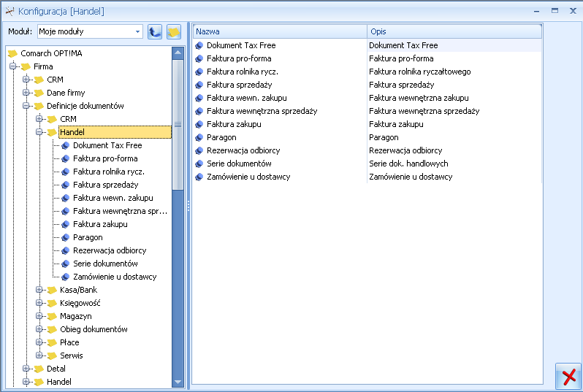Click tree scrollbar up arrow

click(x=178, y=53)
